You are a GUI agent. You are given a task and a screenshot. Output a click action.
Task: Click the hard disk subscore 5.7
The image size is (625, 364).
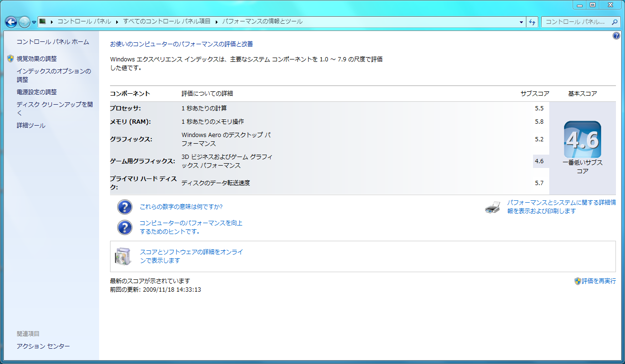click(539, 183)
